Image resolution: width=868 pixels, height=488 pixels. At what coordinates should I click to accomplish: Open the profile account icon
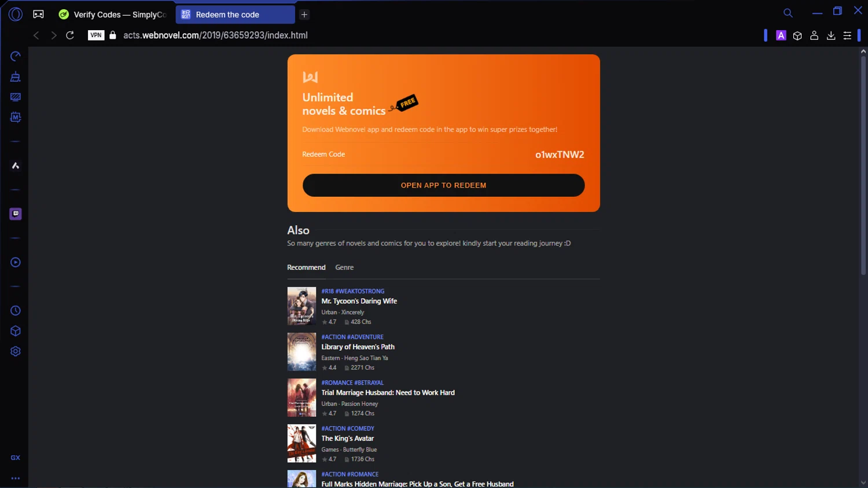pos(814,35)
